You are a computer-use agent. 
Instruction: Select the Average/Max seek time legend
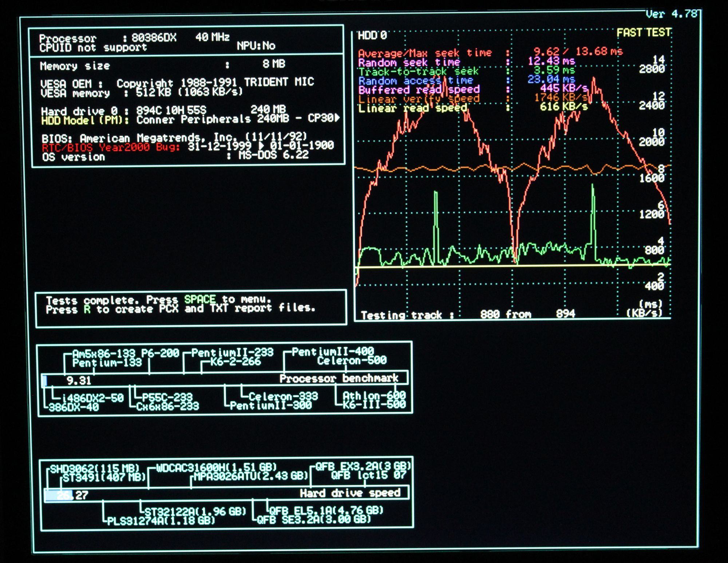pos(425,53)
